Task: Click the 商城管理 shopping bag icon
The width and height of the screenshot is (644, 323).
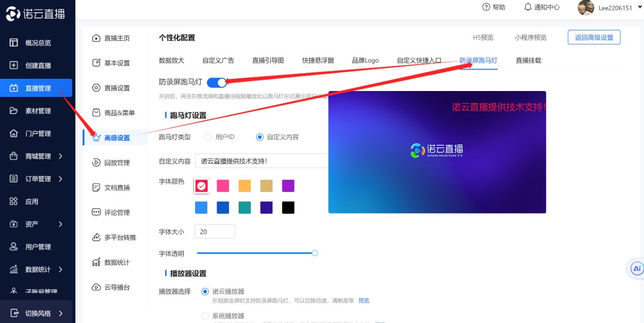Action: (14, 156)
